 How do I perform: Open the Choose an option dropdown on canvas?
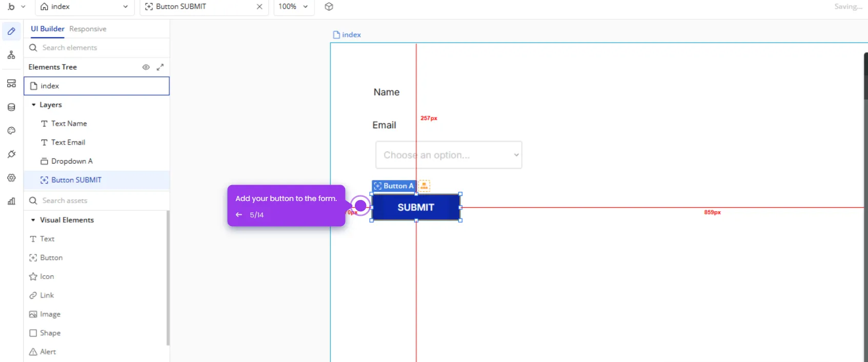449,155
